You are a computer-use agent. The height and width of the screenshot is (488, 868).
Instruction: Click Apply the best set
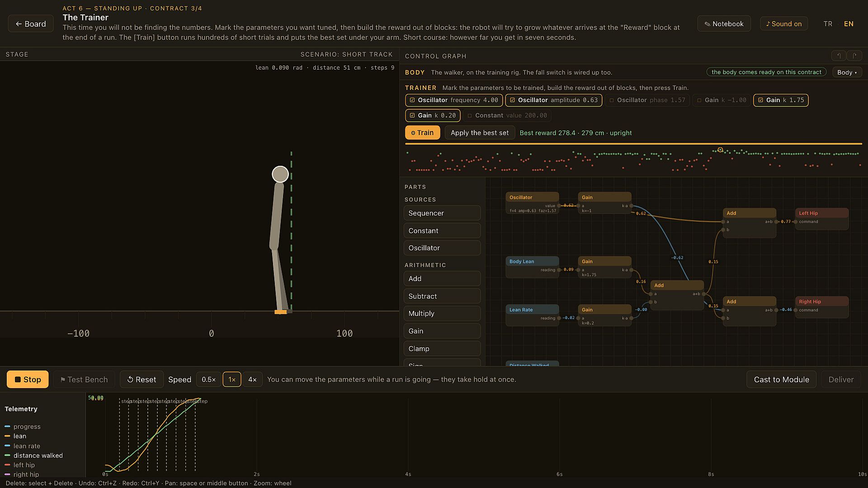(x=479, y=133)
